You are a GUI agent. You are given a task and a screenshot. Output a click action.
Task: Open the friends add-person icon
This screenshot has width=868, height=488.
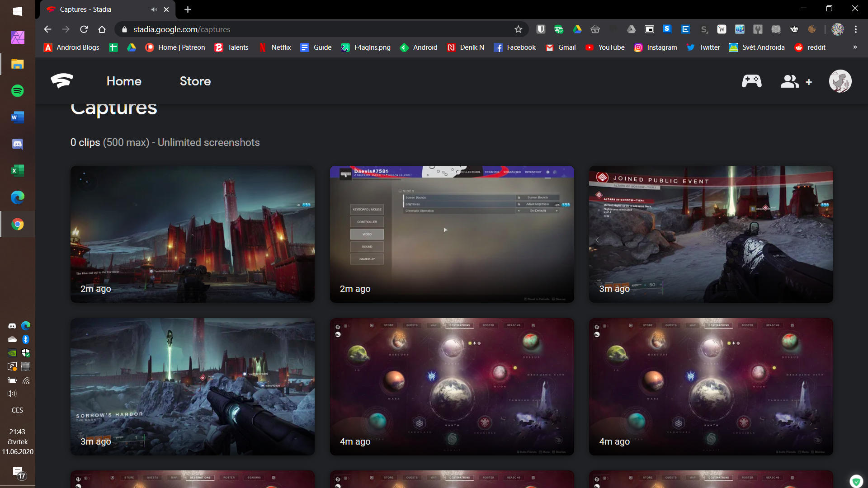[796, 81]
